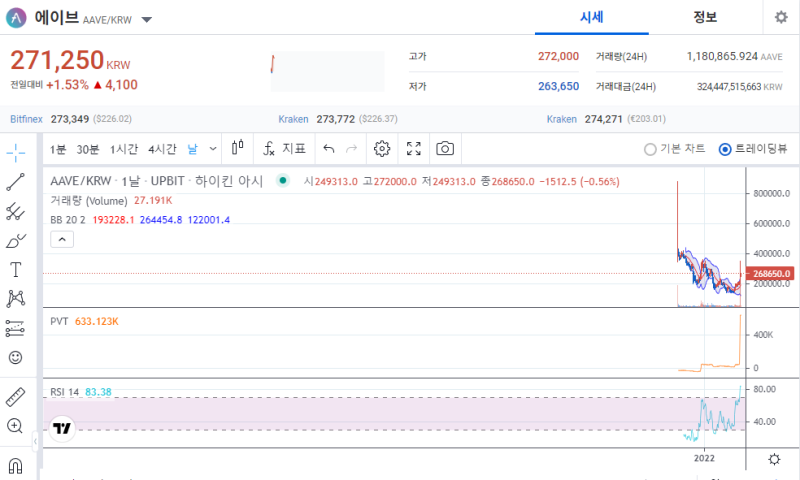Select the ruler measure tool
The width and height of the screenshot is (800, 480).
(x=15, y=397)
